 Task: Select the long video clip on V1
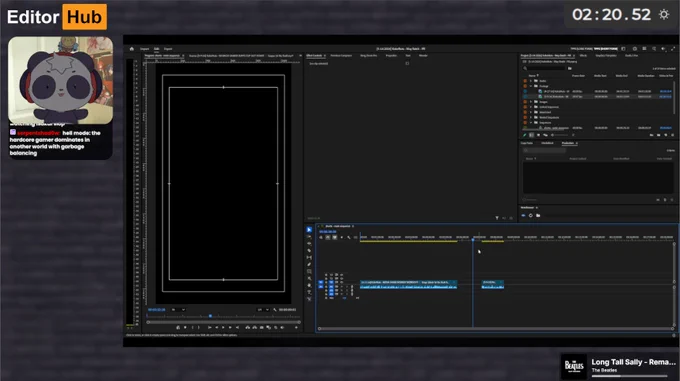[x=409, y=283]
